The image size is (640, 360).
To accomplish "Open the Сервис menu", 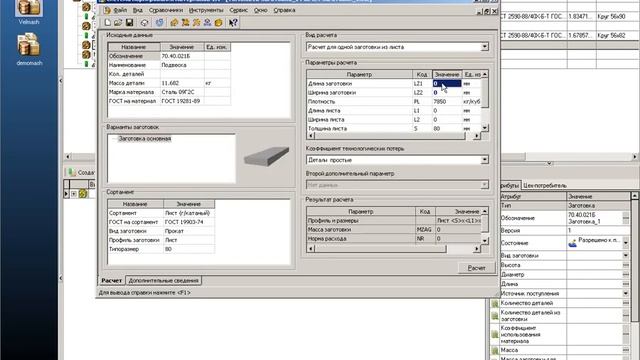I will (x=238, y=10).
